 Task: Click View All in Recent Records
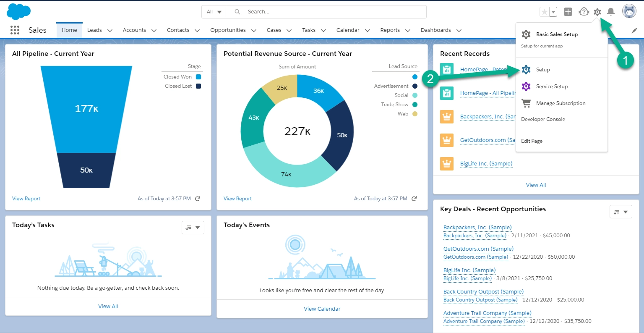tap(536, 185)
